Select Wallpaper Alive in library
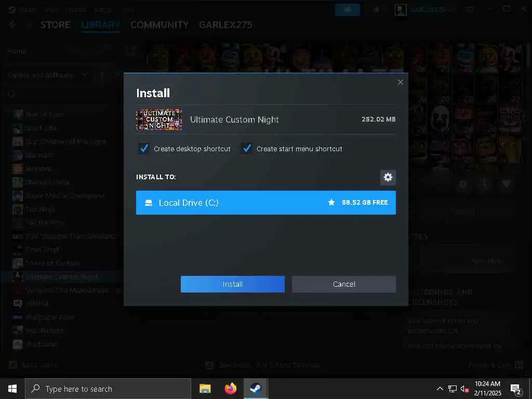532x399 pixels. tap(50, 317)
